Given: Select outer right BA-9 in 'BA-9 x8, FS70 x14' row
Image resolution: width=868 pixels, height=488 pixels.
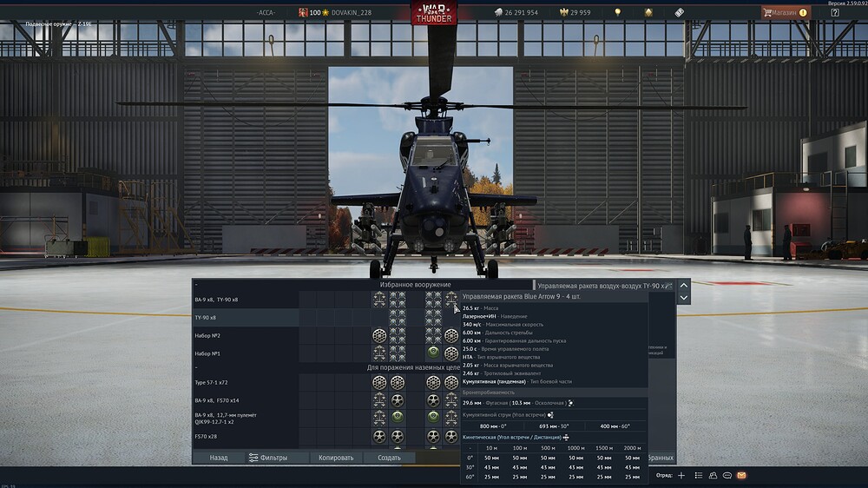Looking at the screenshot, I should (451, 400).
